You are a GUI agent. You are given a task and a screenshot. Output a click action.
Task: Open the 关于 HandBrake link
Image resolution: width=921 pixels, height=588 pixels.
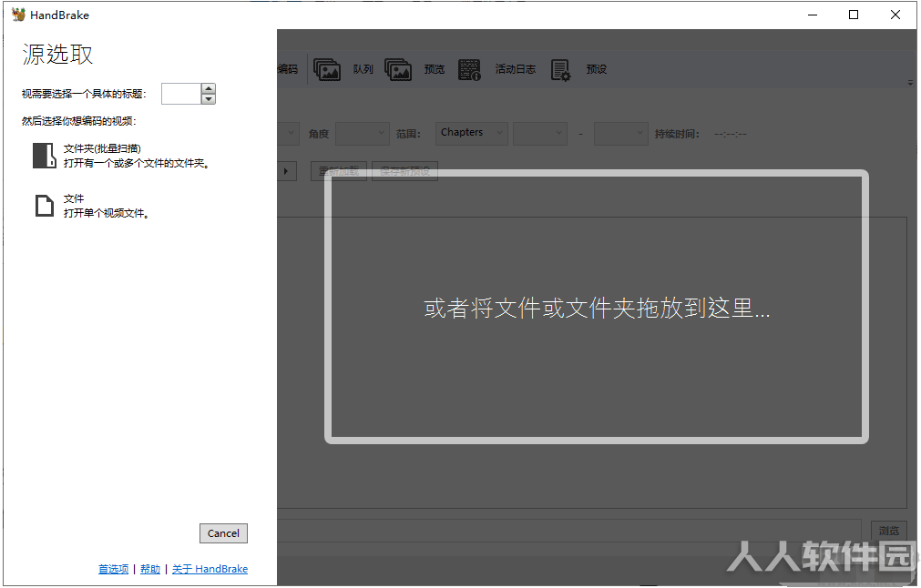coord(210,569)
